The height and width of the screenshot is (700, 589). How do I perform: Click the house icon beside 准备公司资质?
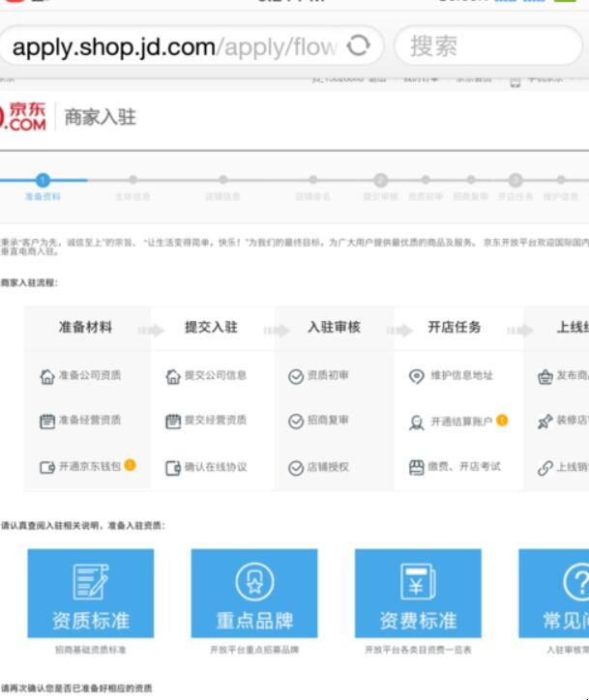(47, 376)
